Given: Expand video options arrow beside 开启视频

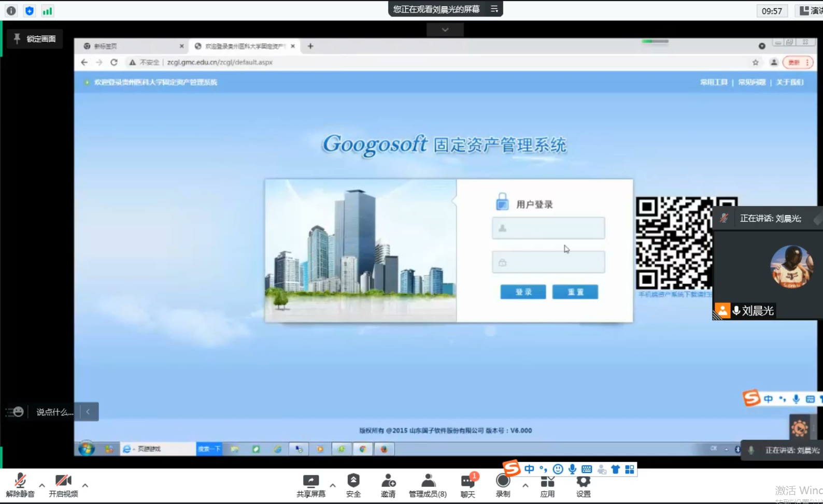Looking at the screenshot, I should [x=85, y=485].
